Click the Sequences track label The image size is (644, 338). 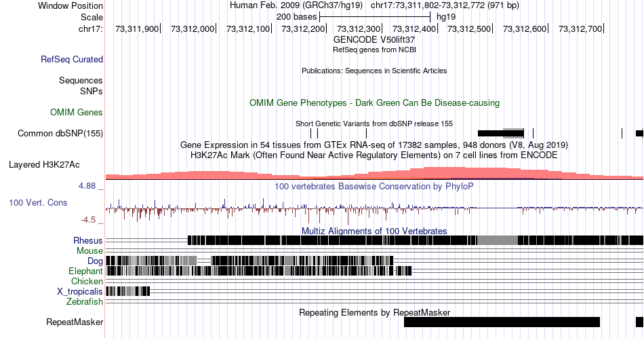point(81,80)
